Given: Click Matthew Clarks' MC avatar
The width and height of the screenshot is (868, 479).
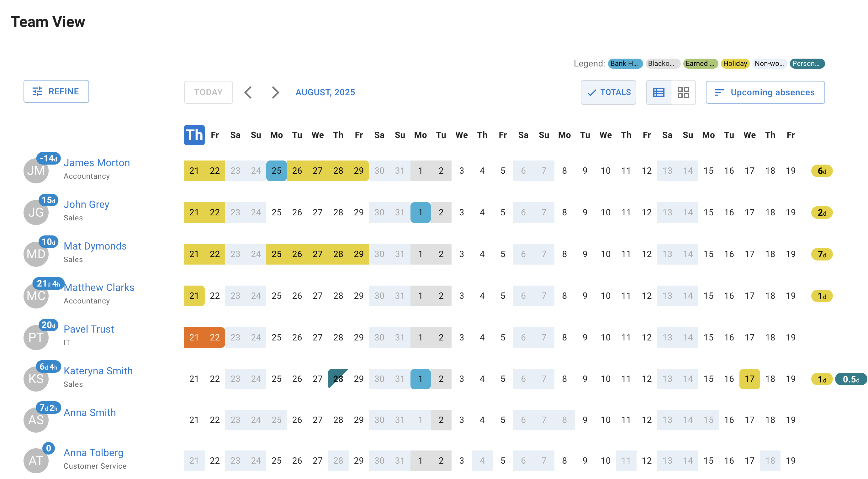Looking at the screenshot, I should tap(36, 295).
